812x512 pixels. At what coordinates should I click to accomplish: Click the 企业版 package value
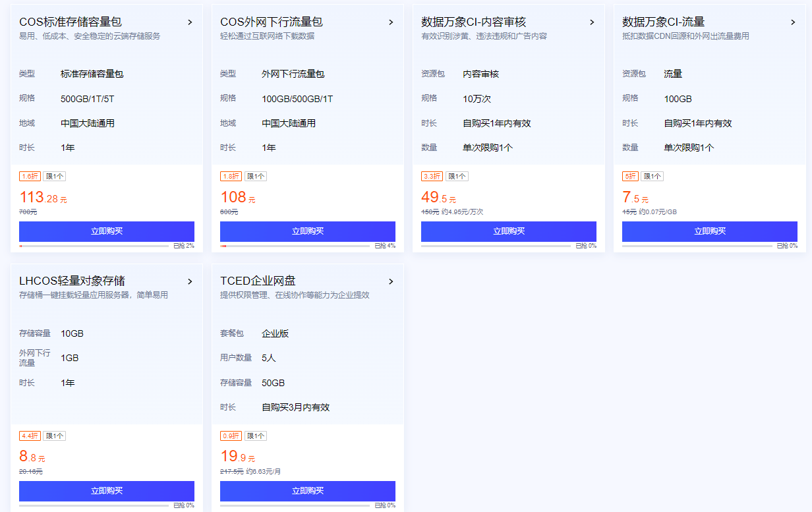click(x=275, y=333)
